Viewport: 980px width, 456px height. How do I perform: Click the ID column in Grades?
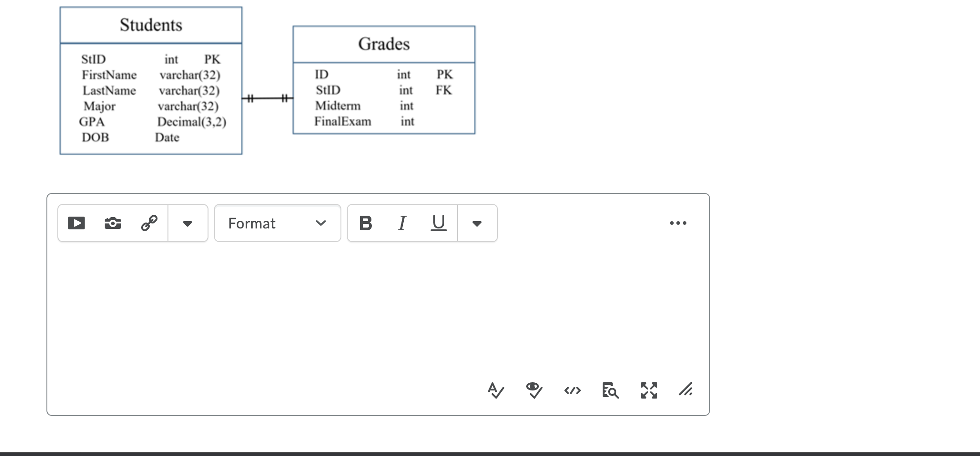point(321,75)
